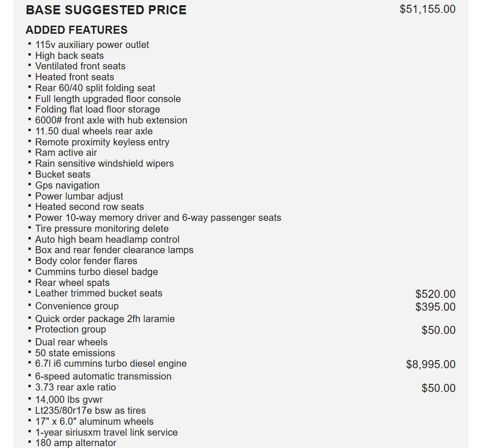Select the 3.73 rear axle ratio item

75,387
